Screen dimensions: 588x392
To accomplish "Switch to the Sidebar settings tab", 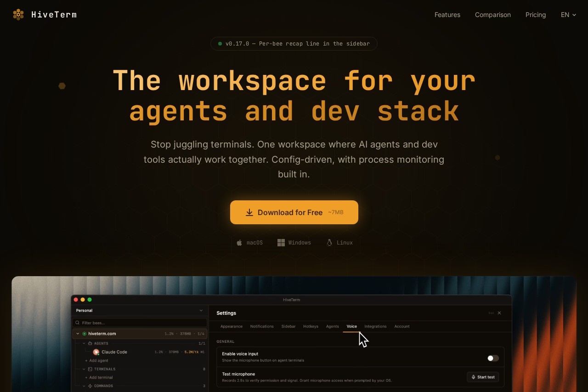I will pyautogui.click(x=288, y=326).
